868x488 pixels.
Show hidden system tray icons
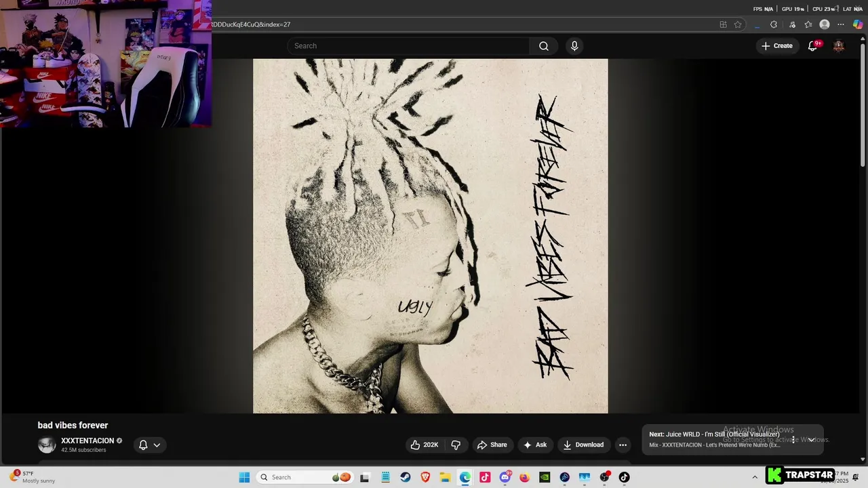tap(755, 477)
